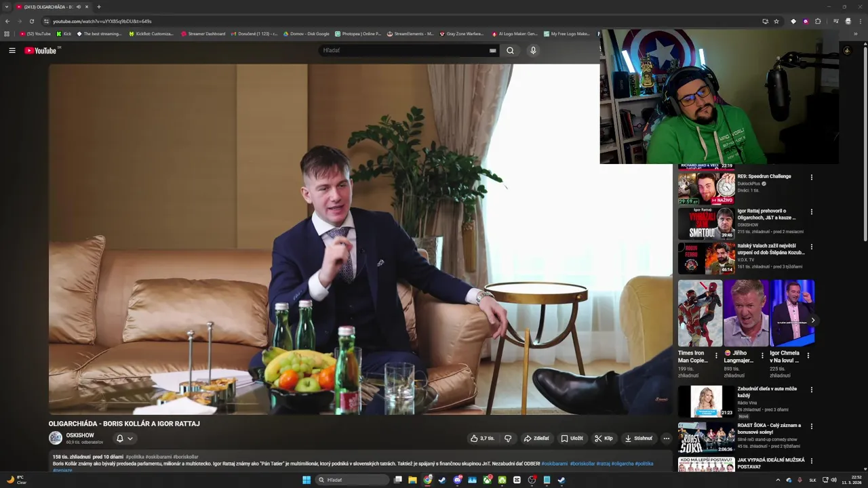Show next Shorts with the arrow chevron
The image size is (868, 488).
pyautogui.click(x=812, y=321)
